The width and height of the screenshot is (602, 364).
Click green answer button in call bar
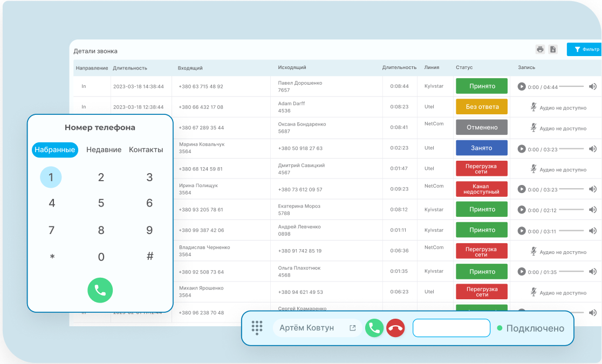tap(374, 328)
